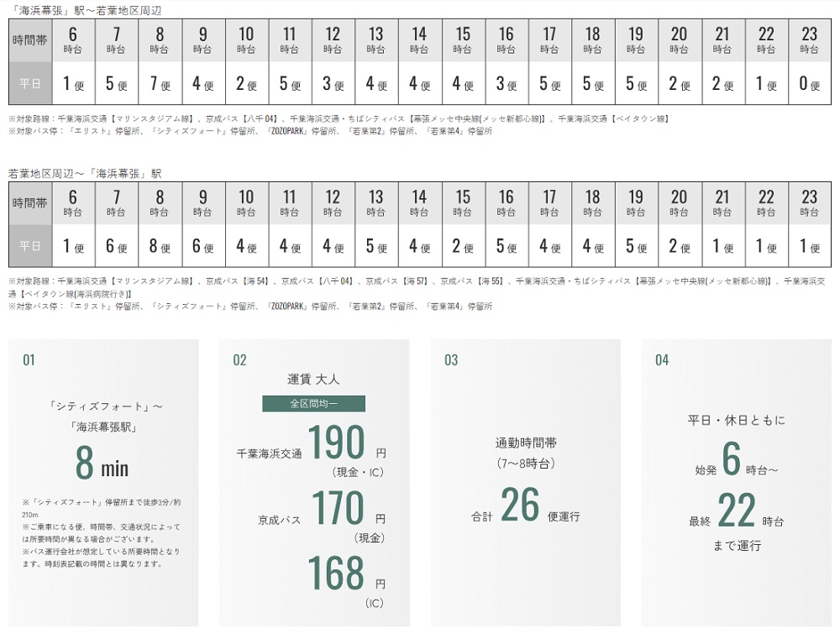Screen dimensions: 840x634
Task: Select the 26便 commuter total in card 03
Action: coord(520,506)
